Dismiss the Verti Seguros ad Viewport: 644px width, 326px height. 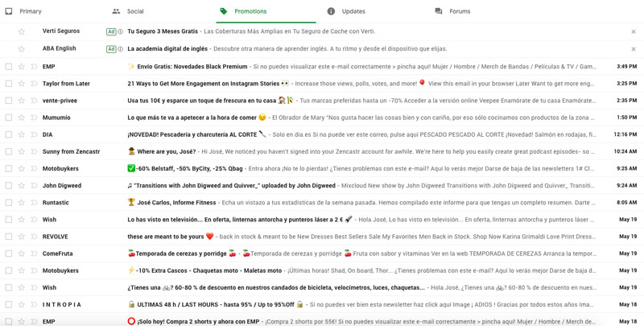(634, 32)
